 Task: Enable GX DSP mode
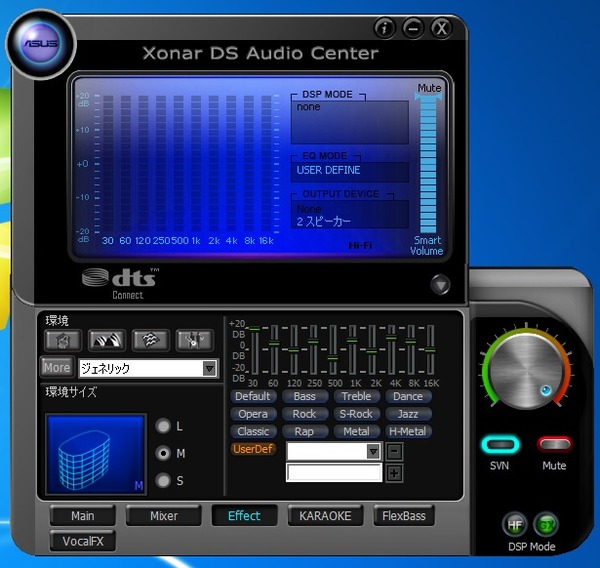pos(546,525)
